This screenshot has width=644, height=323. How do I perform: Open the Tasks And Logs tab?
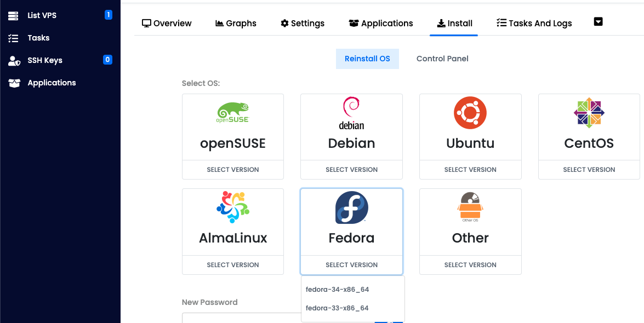click(534, 24)
